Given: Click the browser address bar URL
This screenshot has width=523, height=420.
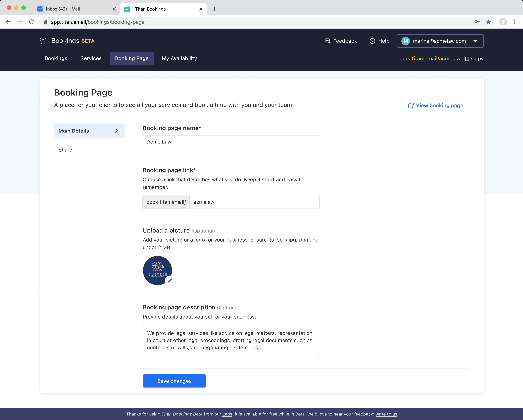Looking at the screenshot, I should [97, 22].
